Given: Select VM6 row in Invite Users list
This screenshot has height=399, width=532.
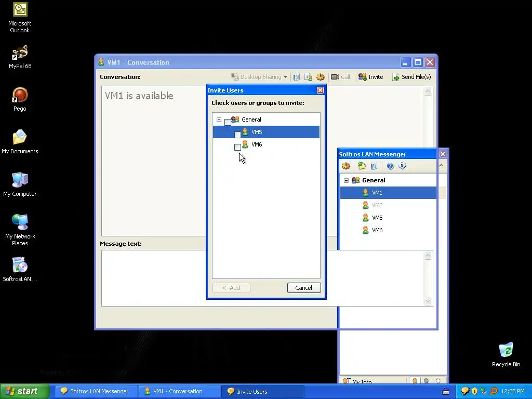Looking at the screenshot, I should click(266, 144).
